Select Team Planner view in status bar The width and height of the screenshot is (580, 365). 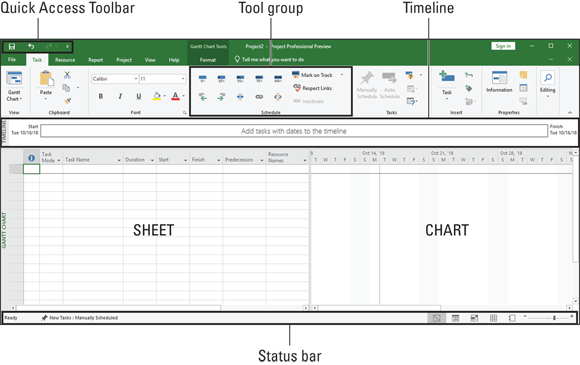click(x=474, y=318)
